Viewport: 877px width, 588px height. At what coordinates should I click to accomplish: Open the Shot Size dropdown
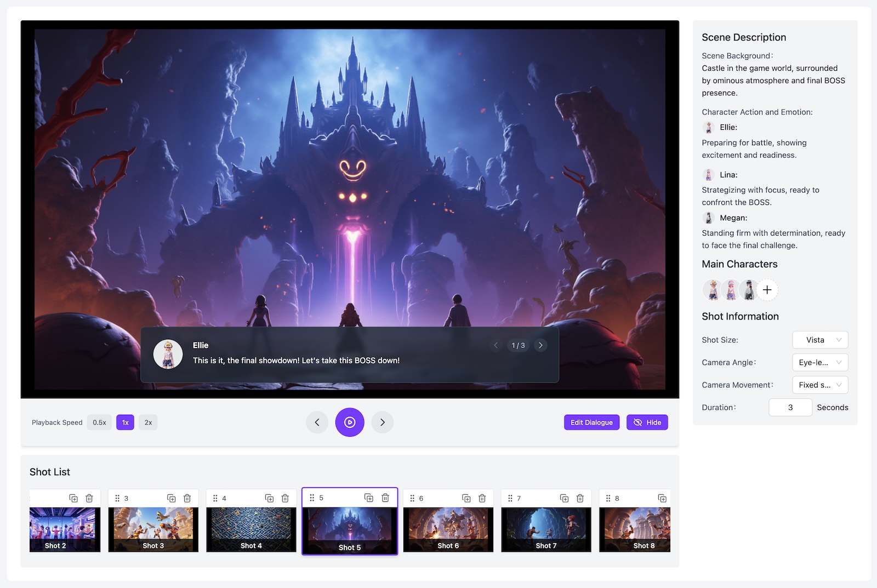[x=820, y=340]
